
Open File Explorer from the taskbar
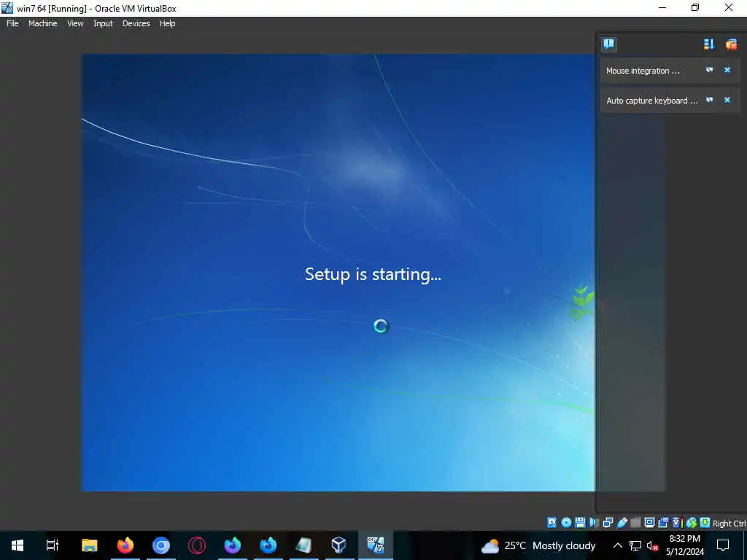click(89, 545)
